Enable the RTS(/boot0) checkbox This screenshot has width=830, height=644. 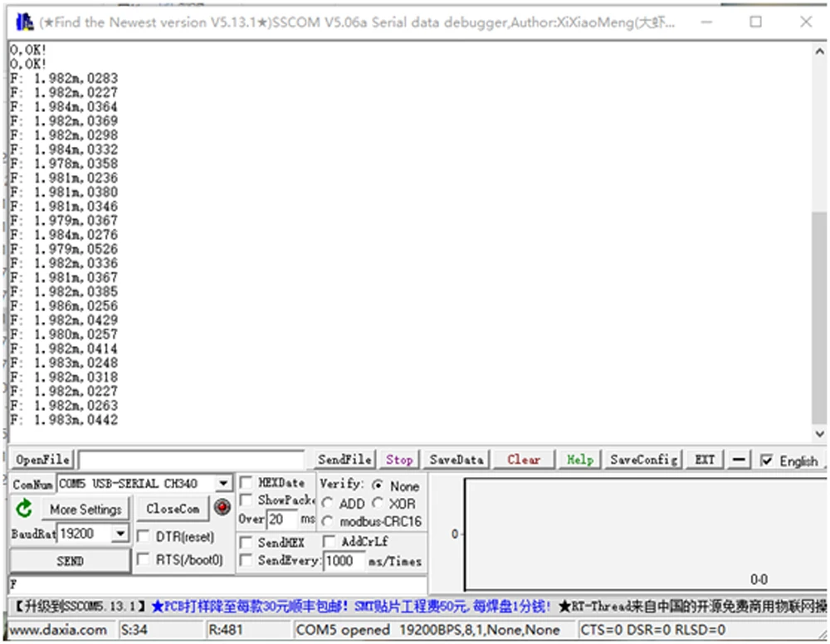(143, 559)
